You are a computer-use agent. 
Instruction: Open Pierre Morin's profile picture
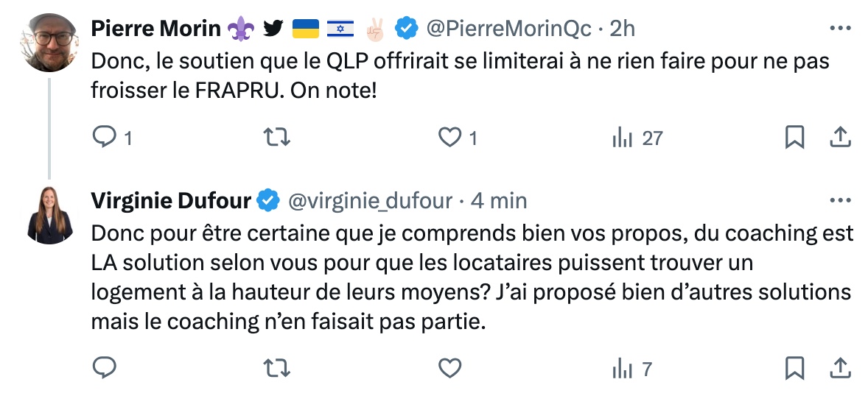tap(50, 43)
